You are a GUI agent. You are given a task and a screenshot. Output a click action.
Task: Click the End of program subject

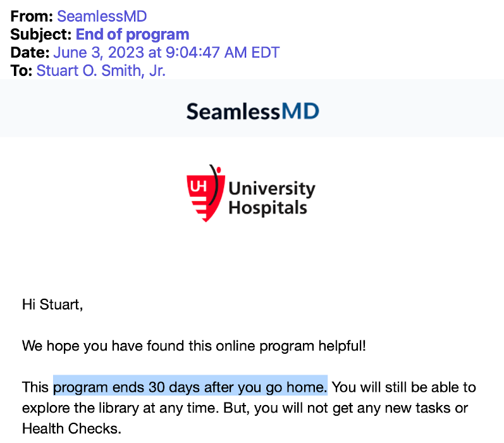point(132,34)
